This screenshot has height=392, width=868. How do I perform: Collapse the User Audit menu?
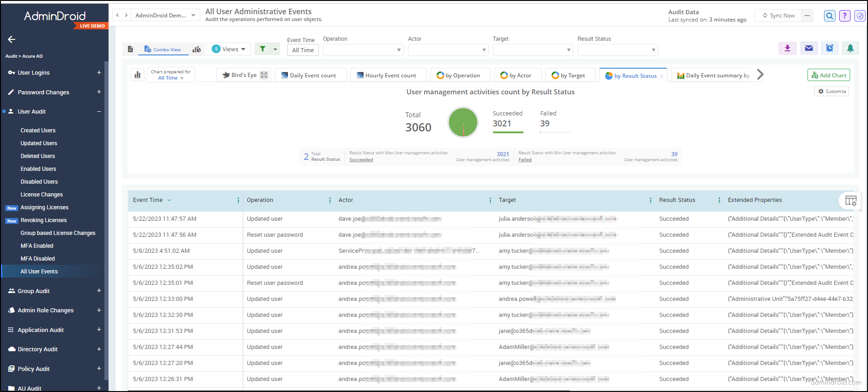(99, 111)
